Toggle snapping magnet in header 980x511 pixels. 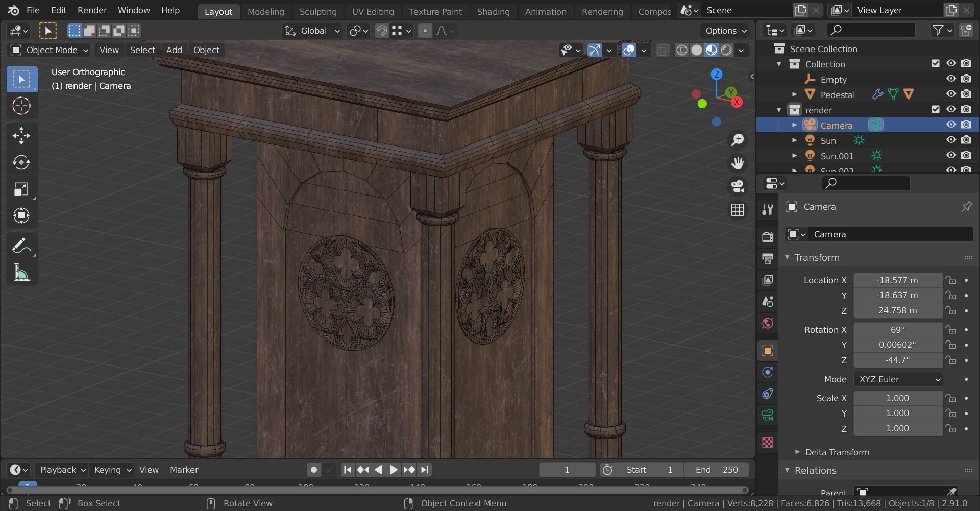click(x=381, y=31)
